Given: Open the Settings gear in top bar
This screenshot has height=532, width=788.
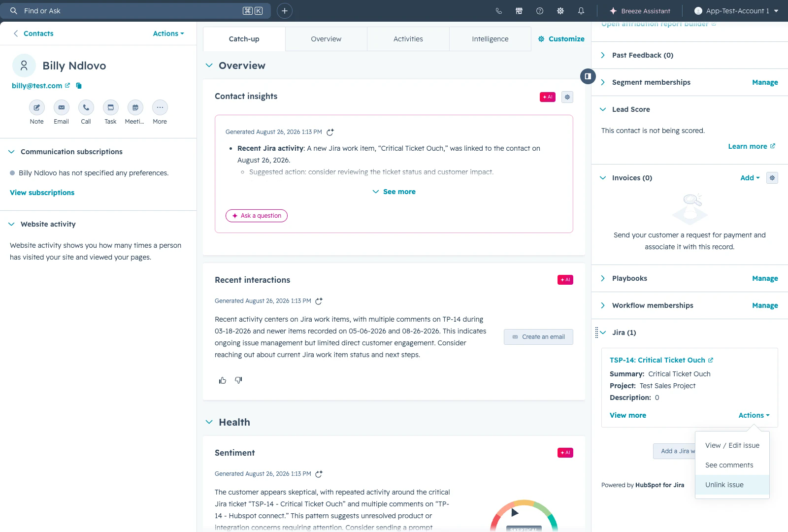Looking at the screenshot, I should (560, 11).
